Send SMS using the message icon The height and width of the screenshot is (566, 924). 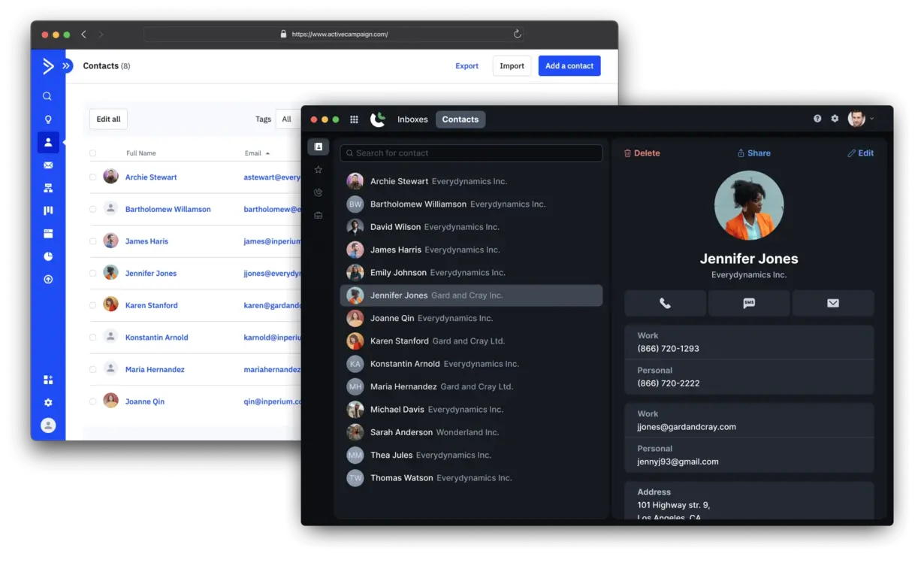click(749, 303)
